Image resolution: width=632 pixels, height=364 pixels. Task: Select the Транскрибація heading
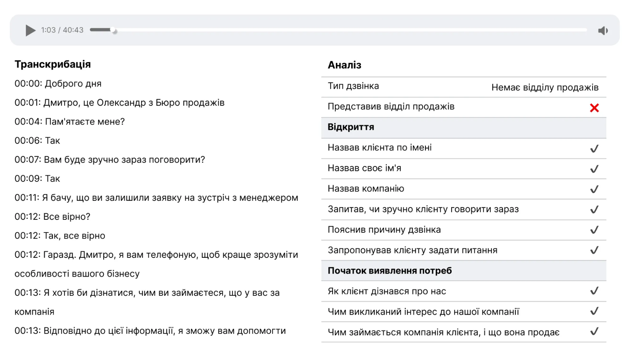coord(52,64)
